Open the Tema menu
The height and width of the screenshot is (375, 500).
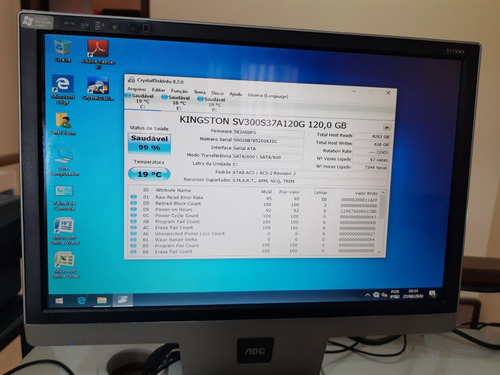click(200, 92)
